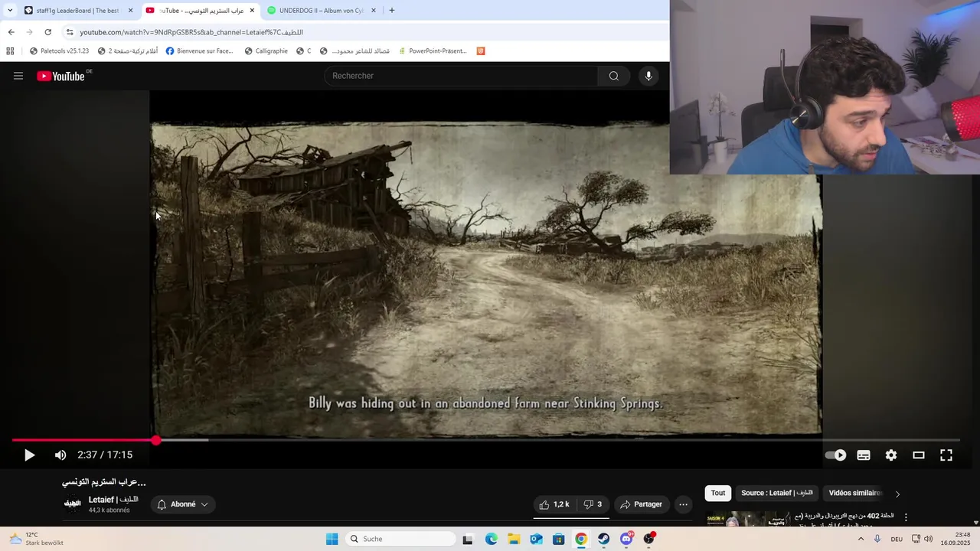Share the video via Partager
980x551 pixels.
pyautogui.click(x=642, y=504)
